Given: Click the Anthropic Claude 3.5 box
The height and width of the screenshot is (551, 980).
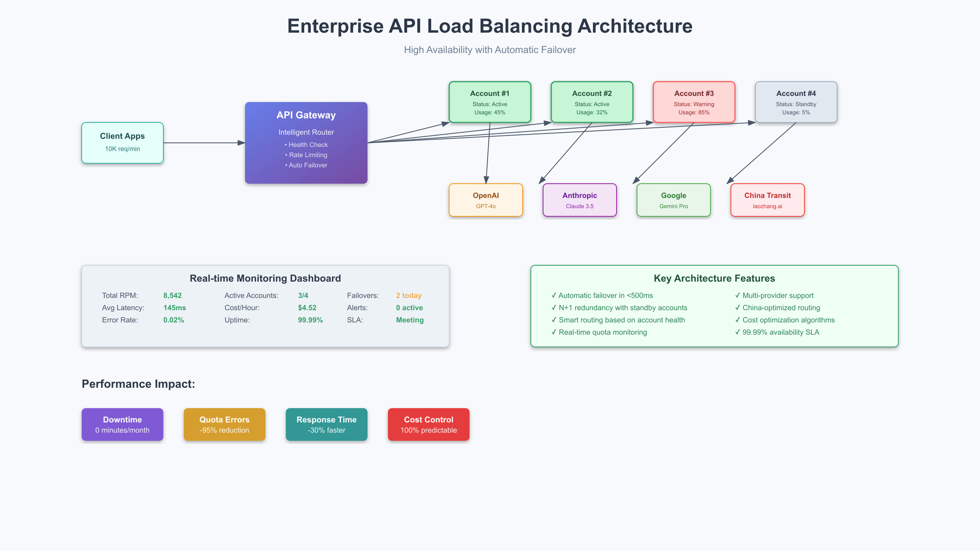Looking at the screenshot, I should point(580,200).
